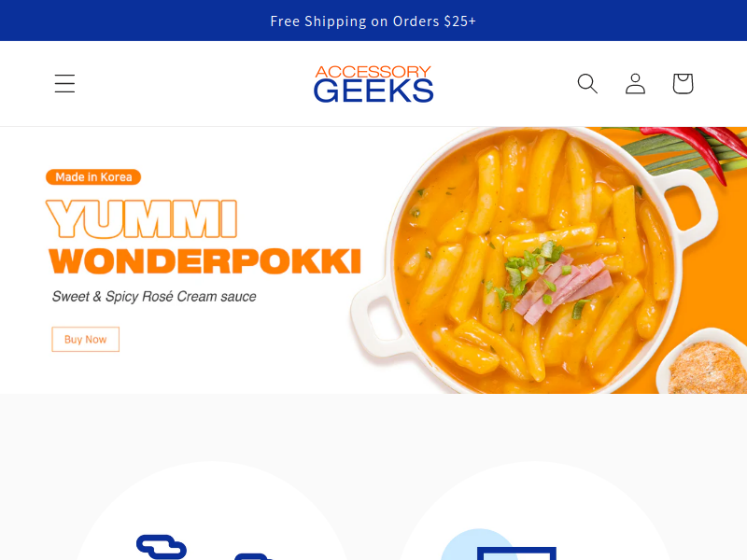Click the second smaller blue cable piece
The height and width of the screenshot is (560, 747).
(x=253, y=556)
